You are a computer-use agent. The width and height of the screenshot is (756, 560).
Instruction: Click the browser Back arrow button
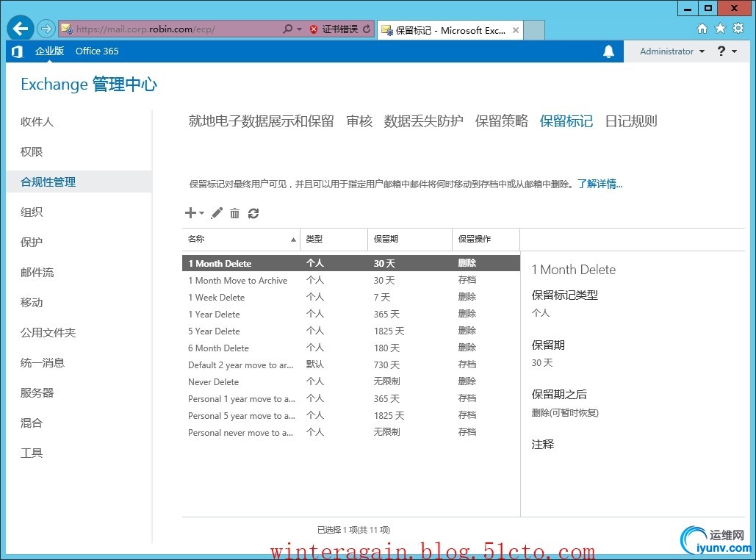[21, 29]
